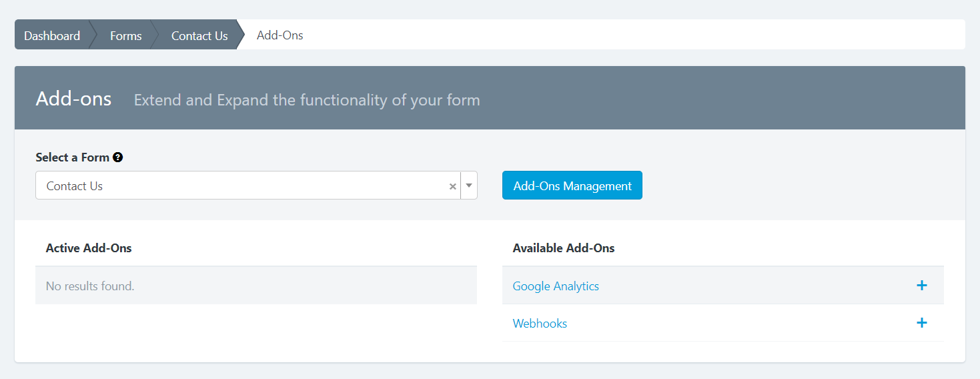Open the Webhooks add-on link
The height and width of the screenshot is (379, 980).
[x=540, y=324]
